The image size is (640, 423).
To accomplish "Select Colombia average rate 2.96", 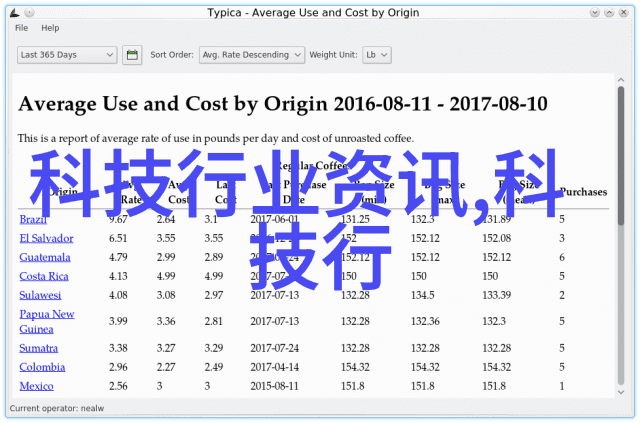I will click(x=118, y=367).
